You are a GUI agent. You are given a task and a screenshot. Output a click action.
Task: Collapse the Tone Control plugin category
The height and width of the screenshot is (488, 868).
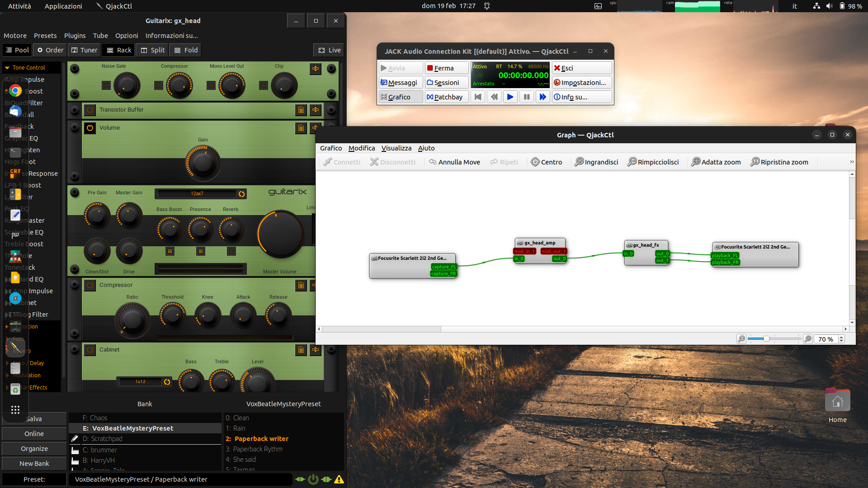coord(7,68)
